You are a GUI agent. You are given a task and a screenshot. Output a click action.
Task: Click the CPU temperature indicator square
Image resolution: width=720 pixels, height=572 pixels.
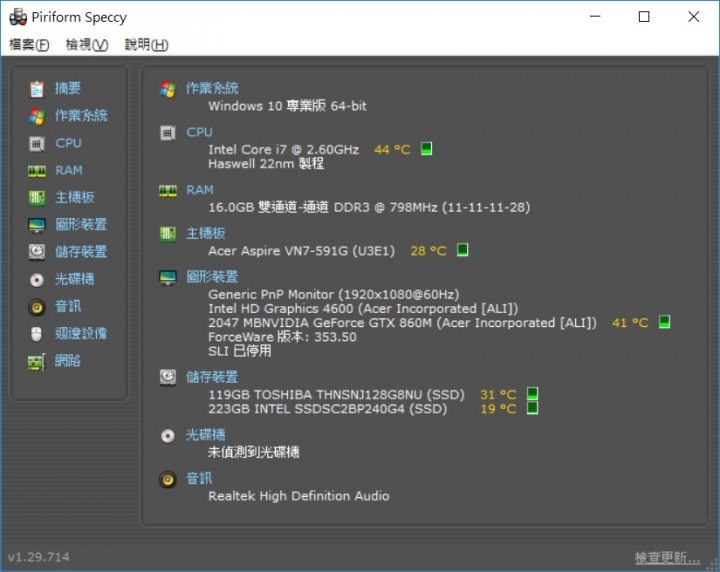[427, 149]
